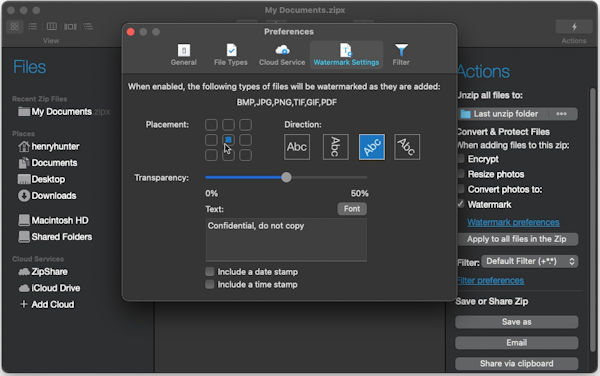Enable Include a date stamp
This screenshot has width=600, height=376.
(x=210, y=272)
